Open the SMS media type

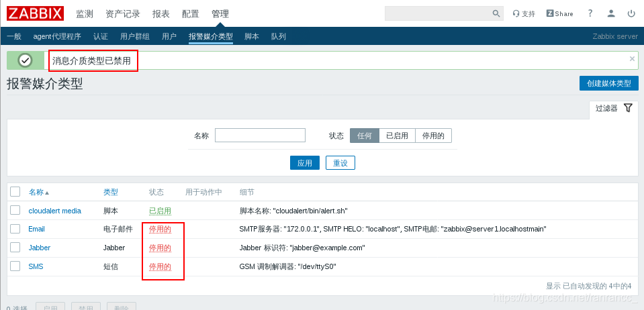[x=36, y=267]
